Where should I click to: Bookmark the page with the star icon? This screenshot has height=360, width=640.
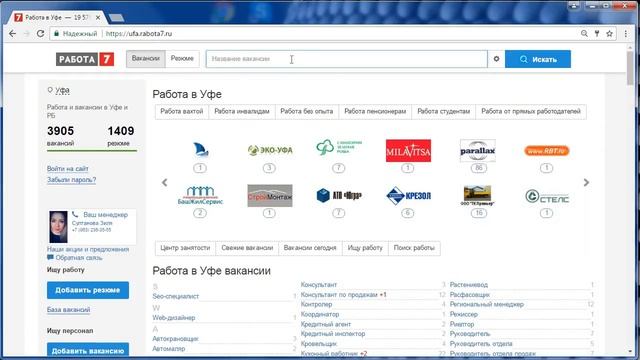point(609,34)
